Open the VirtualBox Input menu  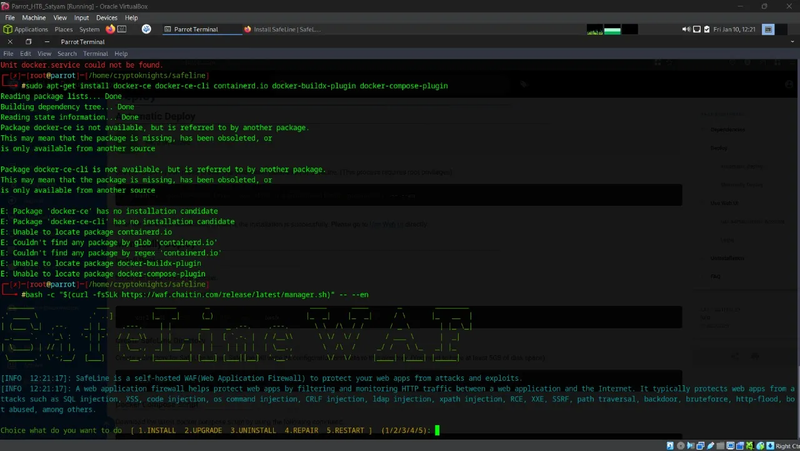(81, 17)
